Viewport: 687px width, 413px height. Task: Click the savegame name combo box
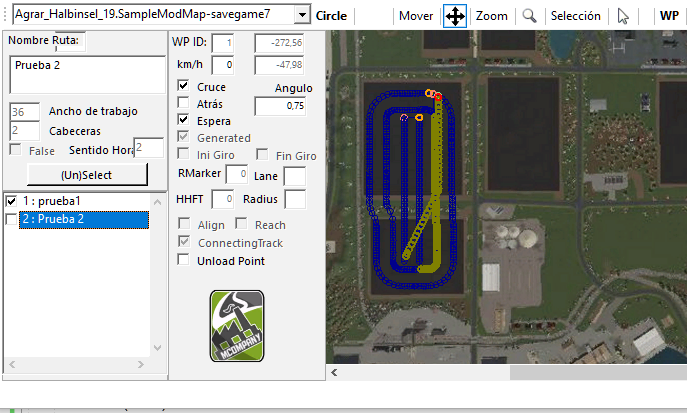162,14
